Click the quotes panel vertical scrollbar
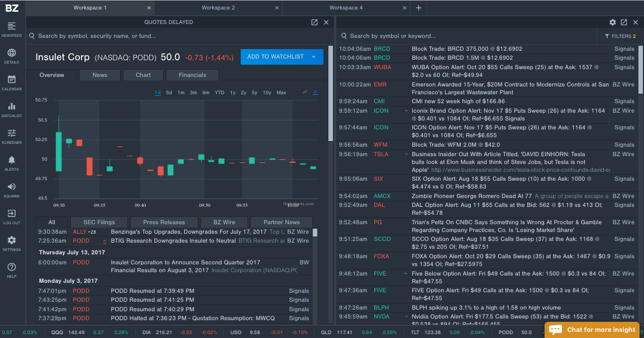644x338 pixels. [x=331, y=94]
